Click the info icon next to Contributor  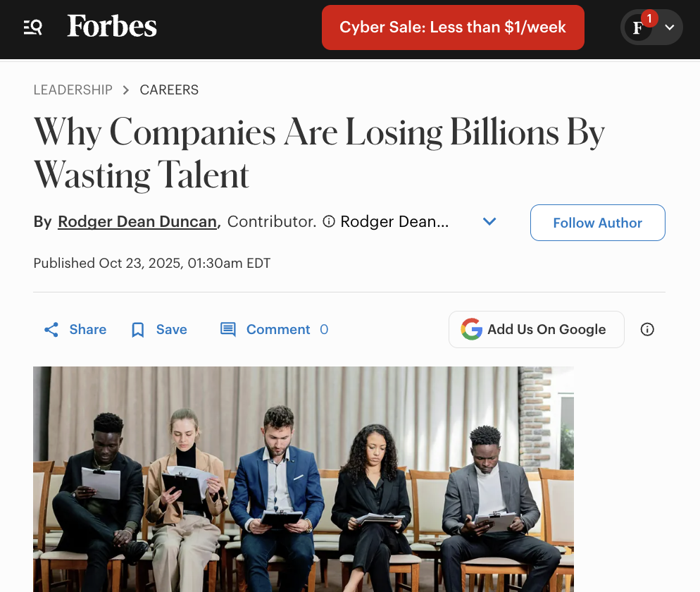click(x=328, y=221)
